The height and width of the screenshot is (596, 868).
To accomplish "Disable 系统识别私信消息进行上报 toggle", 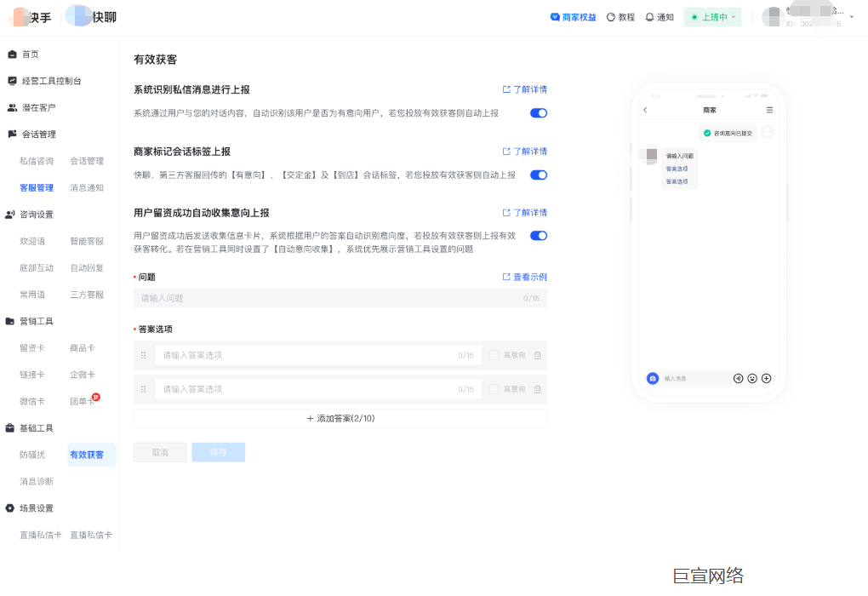I will (x=538, y=112).
